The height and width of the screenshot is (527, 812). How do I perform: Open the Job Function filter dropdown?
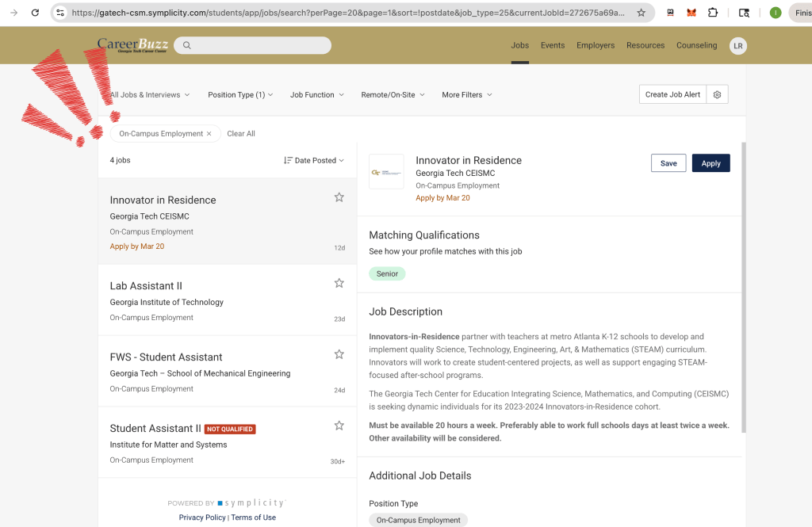click(x=317, y=95)
